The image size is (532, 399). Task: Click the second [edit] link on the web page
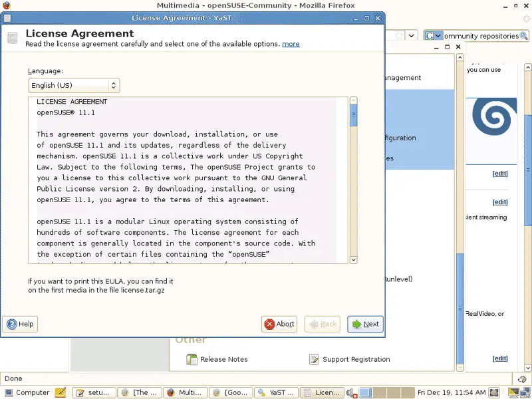click(500, 202)
